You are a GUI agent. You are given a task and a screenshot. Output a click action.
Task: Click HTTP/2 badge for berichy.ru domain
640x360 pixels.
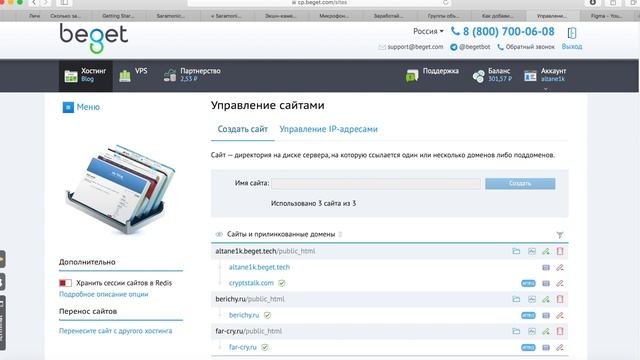point(528,316)
